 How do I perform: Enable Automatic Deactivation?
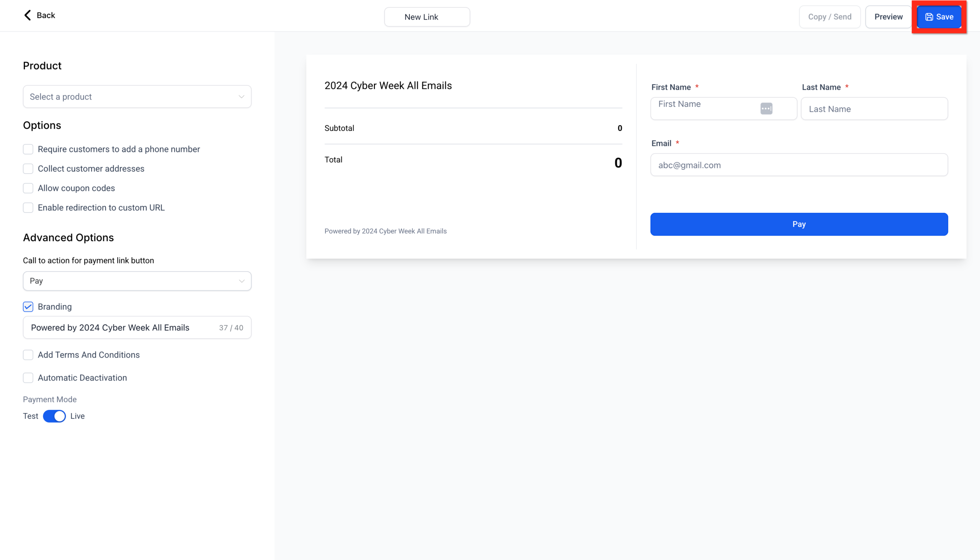click(28, 378)
